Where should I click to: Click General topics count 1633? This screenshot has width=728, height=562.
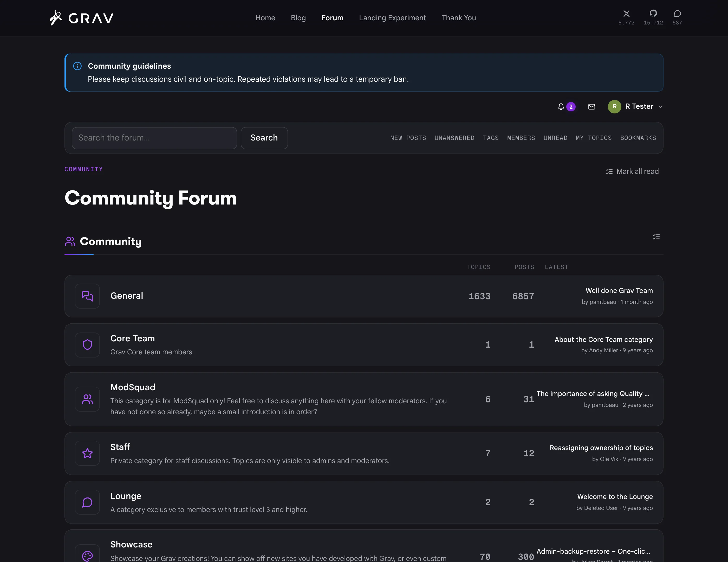pyautogui.click(x=479, y=296)
